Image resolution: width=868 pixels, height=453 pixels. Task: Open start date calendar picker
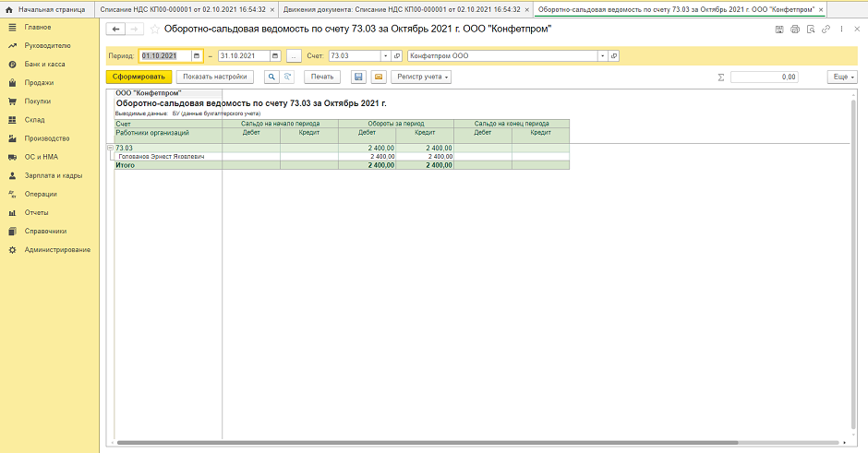196,55
